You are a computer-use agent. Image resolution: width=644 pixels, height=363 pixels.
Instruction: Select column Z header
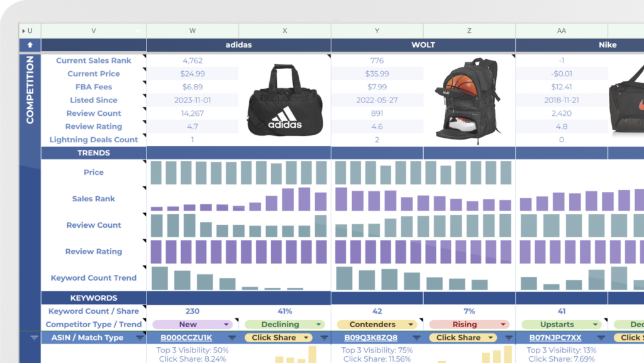coord(469,31)
